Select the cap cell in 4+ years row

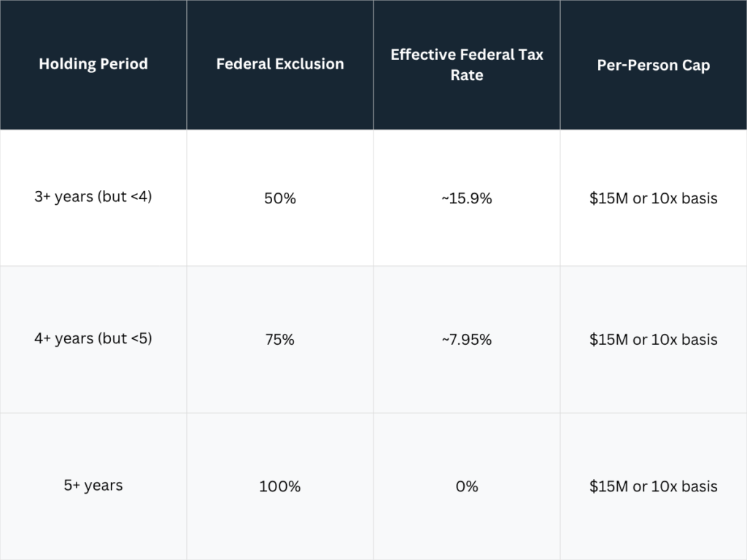tap(654, 340)
